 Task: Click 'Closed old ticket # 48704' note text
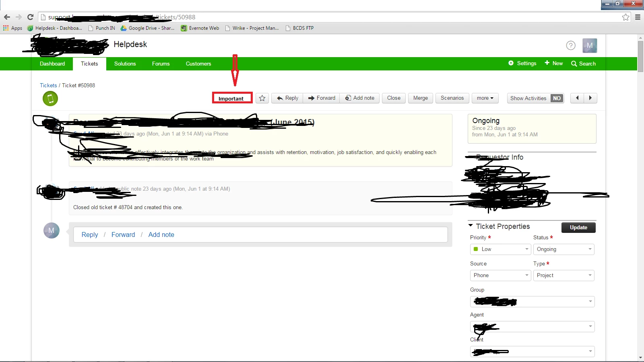(128, 208)
